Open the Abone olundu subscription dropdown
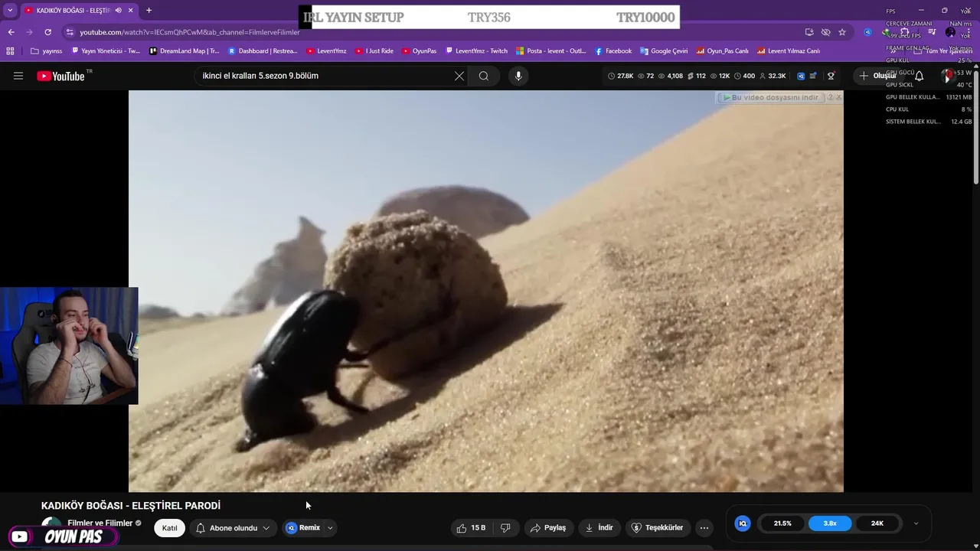 (x=233, y=528)
